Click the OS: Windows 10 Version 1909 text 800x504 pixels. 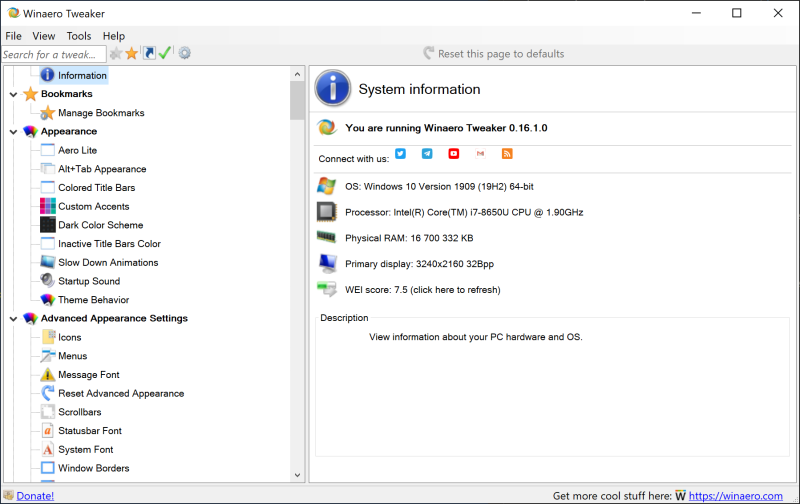click(439, 187)
